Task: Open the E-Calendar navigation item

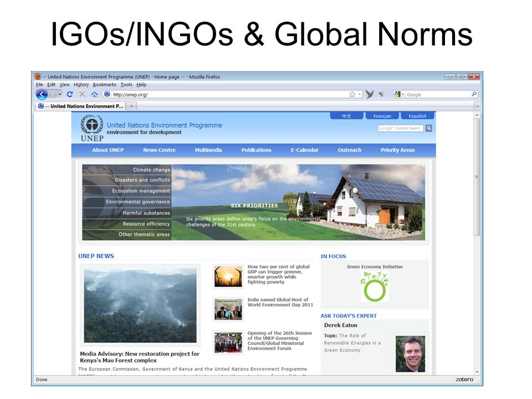Action: point(304,150)
